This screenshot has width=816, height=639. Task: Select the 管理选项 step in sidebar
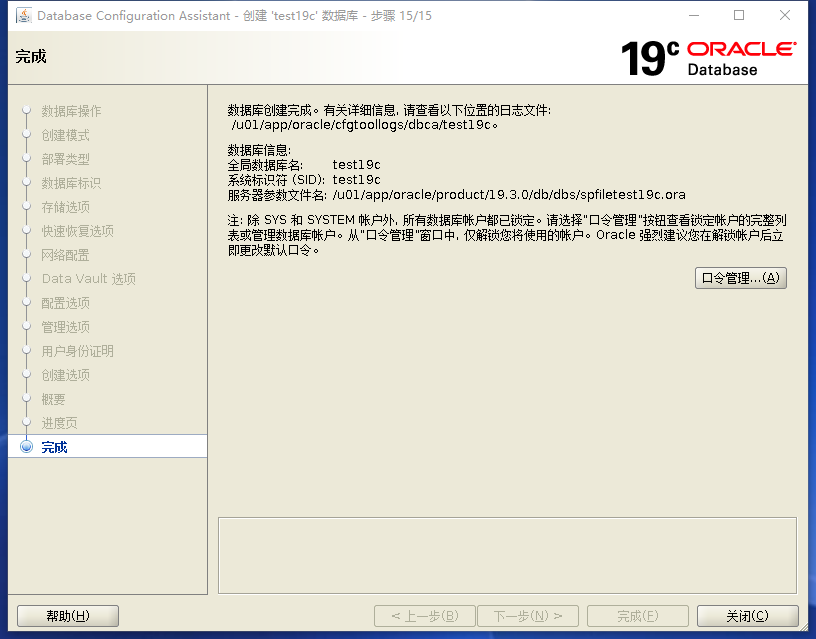pos(66,327)
